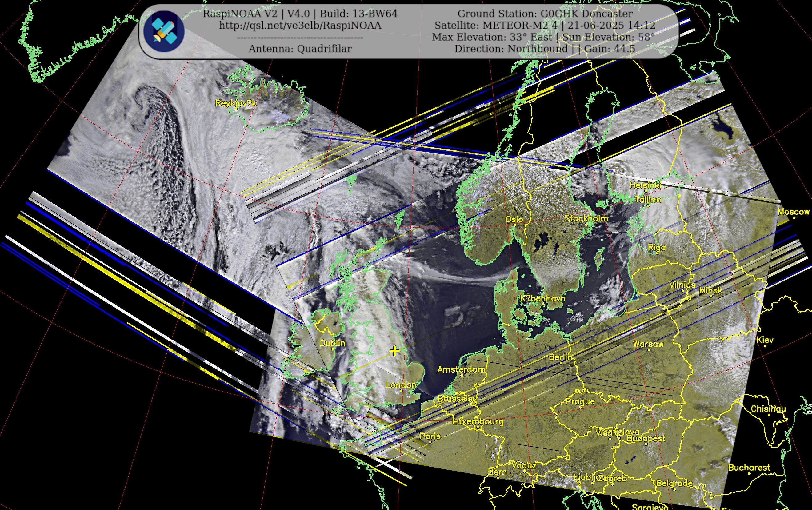Click the Stockholm city label
This screenshot has height=510, width=812.
point(586,218)
